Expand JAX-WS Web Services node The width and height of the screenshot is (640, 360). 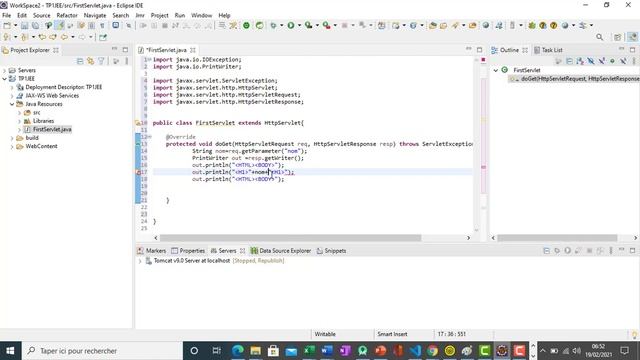tap(12, 96)
